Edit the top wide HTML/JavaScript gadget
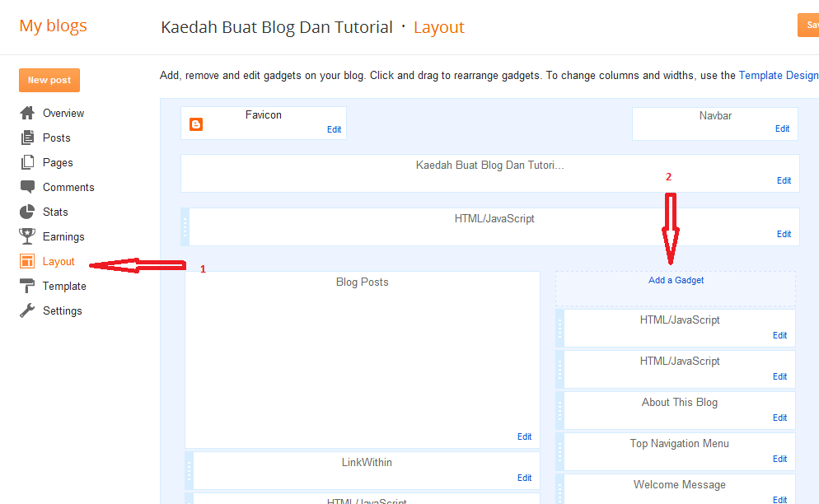Viewport: 819px width, 504px height. (784, 234)
